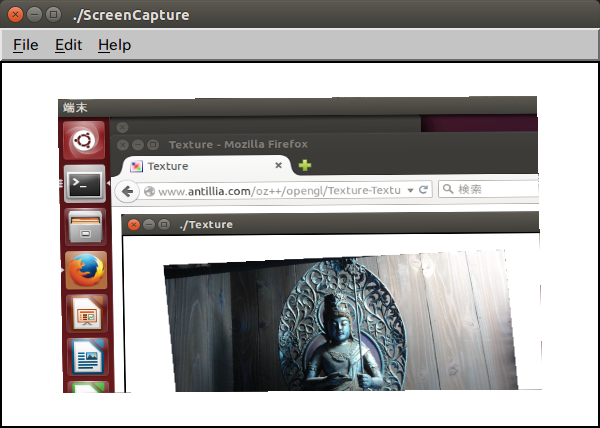Click the magnifier icon in search box
Image resolution: width=600 pixels, height=428 pixels.
pyautogui.click(x=448, y=189)
